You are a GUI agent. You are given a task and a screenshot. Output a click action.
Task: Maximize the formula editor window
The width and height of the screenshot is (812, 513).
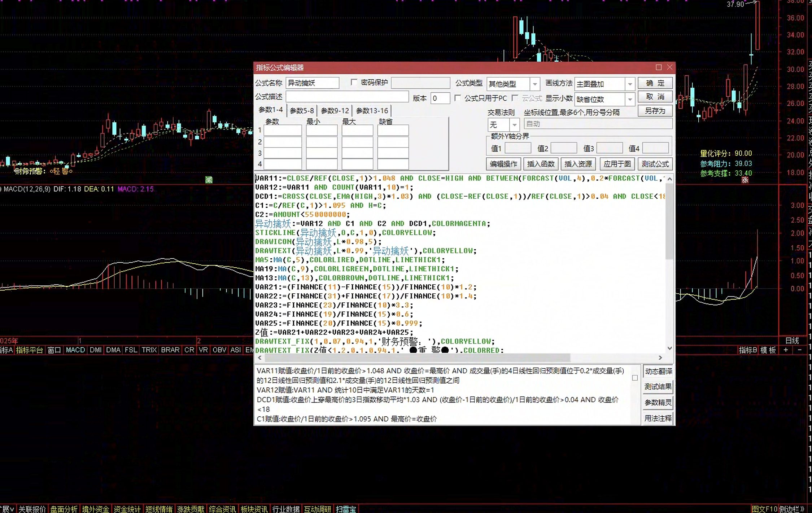click(659, 67)
